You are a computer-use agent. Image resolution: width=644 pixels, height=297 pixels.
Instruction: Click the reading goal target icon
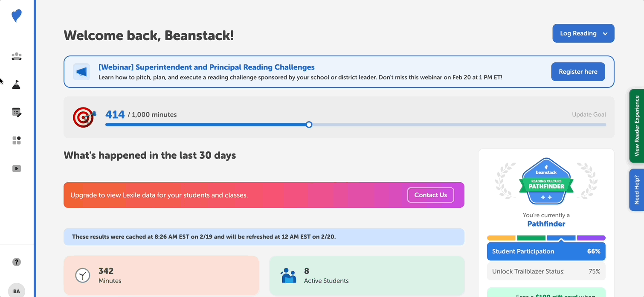84,117
